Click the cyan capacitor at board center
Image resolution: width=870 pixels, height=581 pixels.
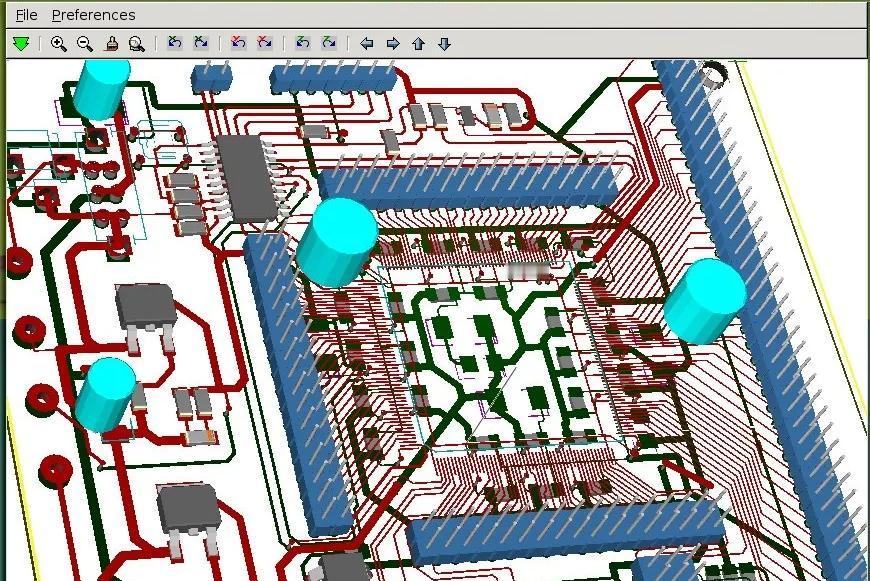tap(337, 242)
